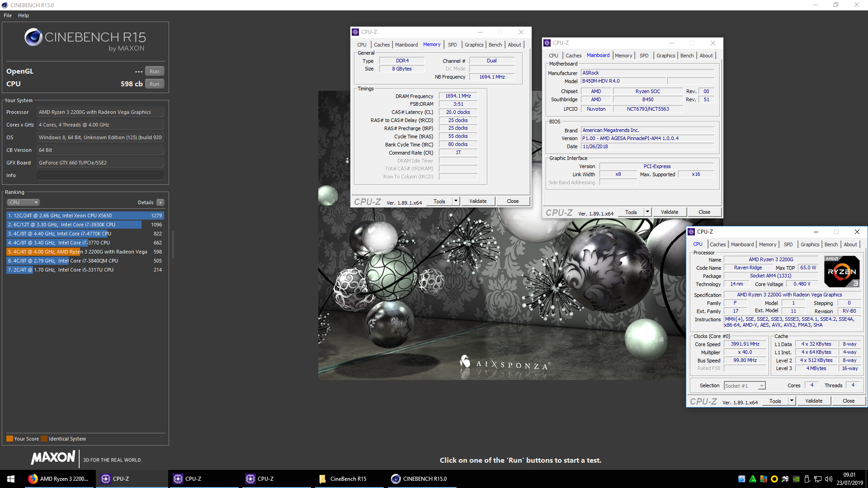868x488 pixels.
Task: Open Firefox from the taskbar
Action: (59, 479)
